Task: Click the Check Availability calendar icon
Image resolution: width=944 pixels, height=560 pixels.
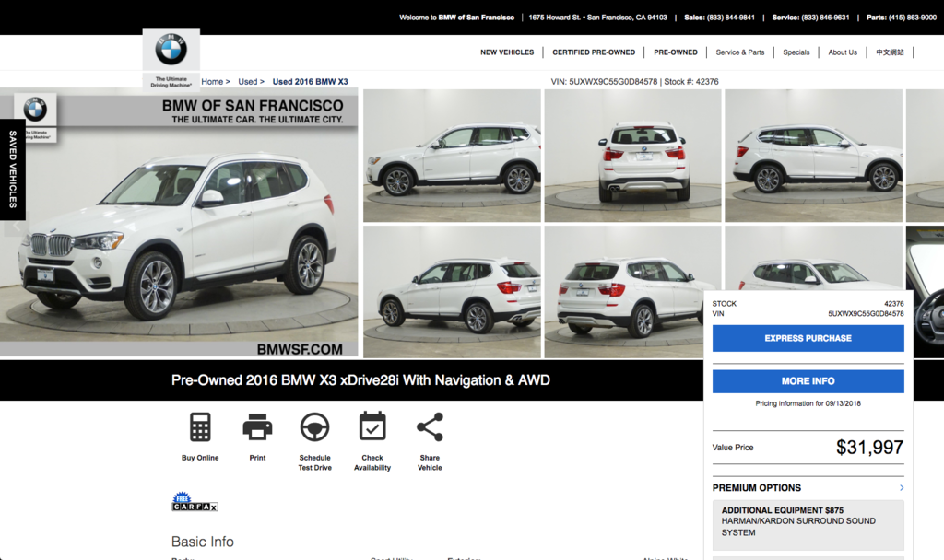Action: (x=372, y=426)
